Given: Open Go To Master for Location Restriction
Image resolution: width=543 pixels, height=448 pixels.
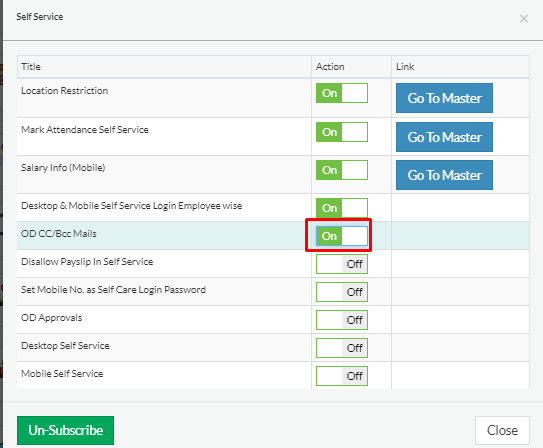Looking at the screenshot, I should point(444,98).
